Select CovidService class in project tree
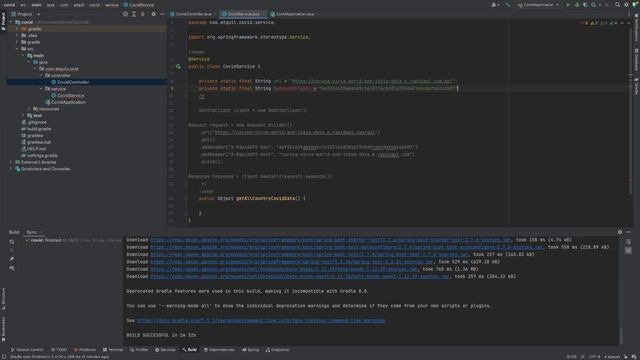Viewport: 640px width, 360px height. [x=68, y=96]
